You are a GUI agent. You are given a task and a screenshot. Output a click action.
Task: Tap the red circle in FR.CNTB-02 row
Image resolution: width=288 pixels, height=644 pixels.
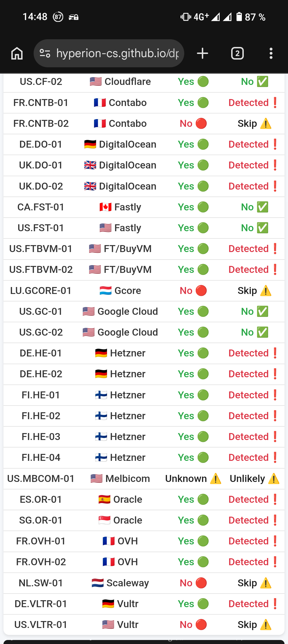point(201,124)
